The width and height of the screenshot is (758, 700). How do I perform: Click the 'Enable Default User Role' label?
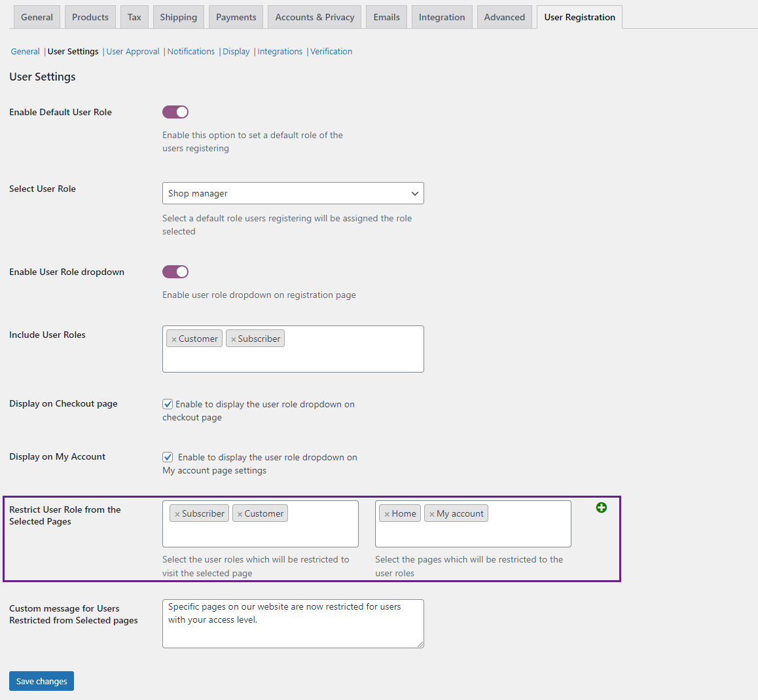(x=60, y=112)
